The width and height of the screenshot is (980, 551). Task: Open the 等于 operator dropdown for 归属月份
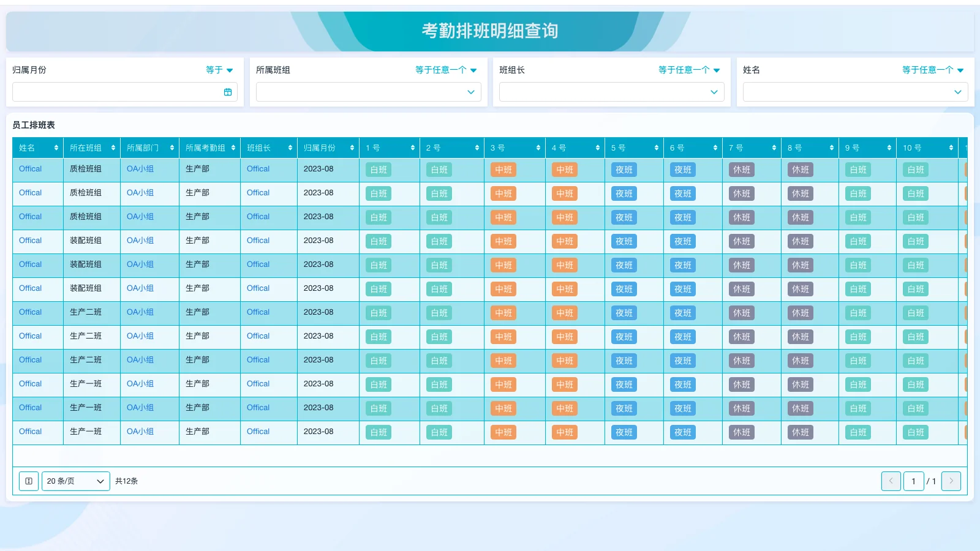click(219, 70)
